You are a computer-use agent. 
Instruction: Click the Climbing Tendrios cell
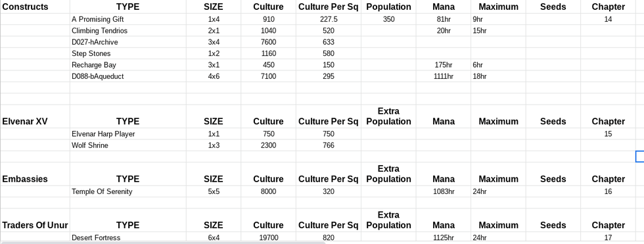tap(128, 31)
